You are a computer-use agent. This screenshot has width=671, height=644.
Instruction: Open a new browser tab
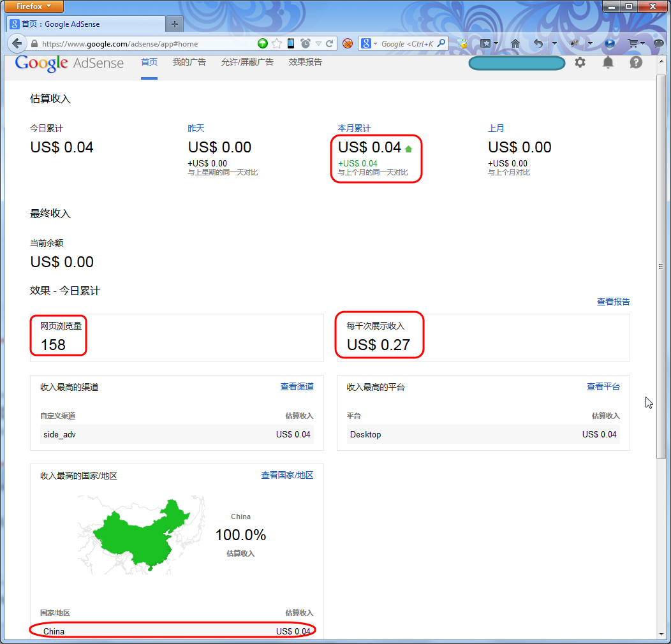[175, 24]
